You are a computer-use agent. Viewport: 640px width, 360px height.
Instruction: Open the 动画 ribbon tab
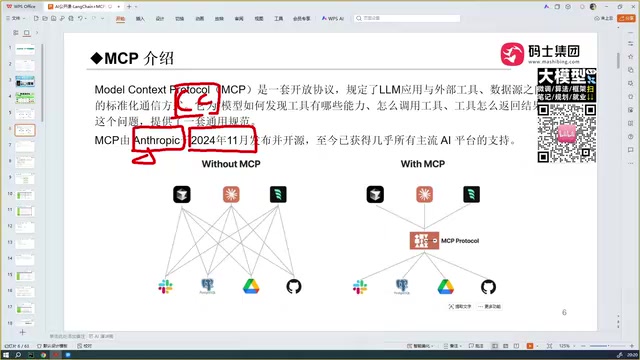click(x=200, y=18)
